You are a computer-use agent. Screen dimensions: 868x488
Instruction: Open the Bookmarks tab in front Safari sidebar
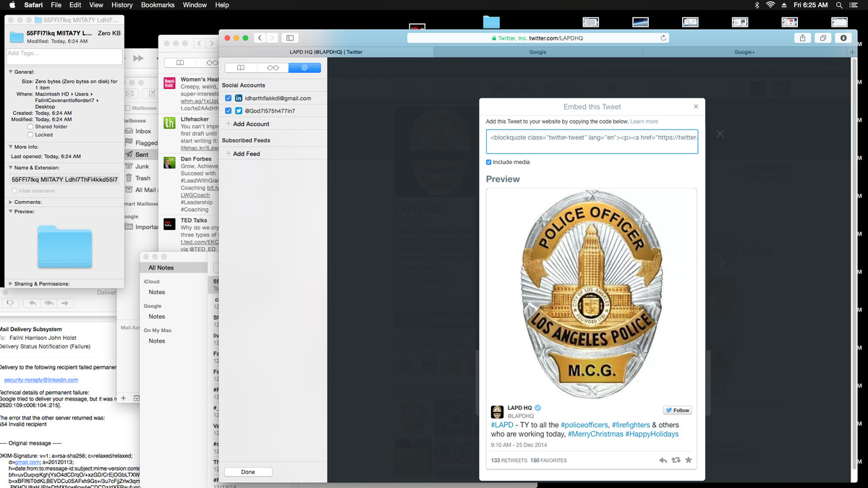point(241,67)
